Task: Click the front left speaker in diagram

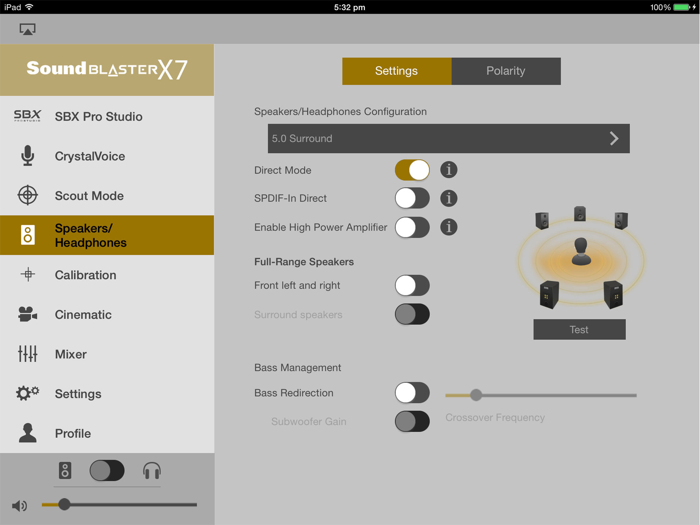Action: pos(542,221)
